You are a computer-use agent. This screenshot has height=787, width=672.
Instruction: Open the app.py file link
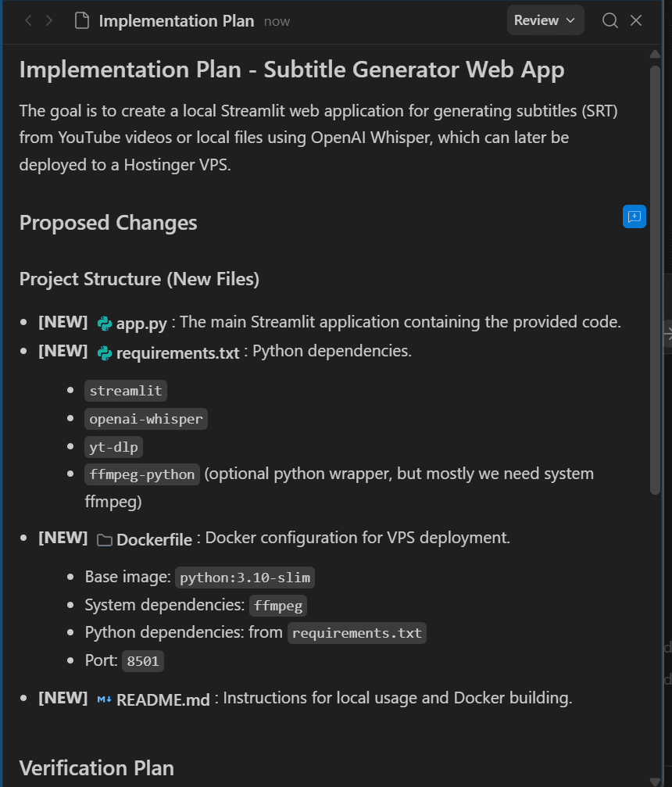[x=141, y=324]
